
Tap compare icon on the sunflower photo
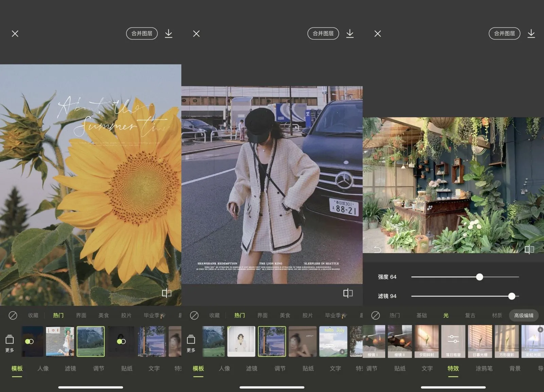(x=167, y=293)
